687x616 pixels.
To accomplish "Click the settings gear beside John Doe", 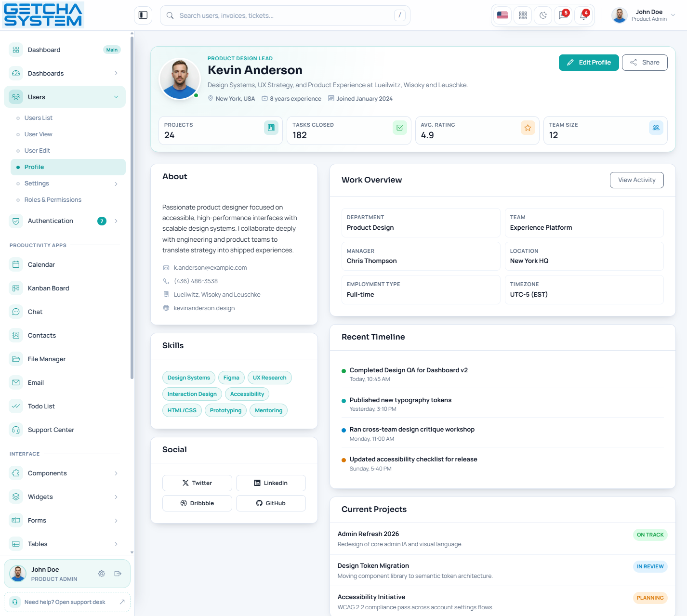I will pyautogui.click(x=102, y=574).
